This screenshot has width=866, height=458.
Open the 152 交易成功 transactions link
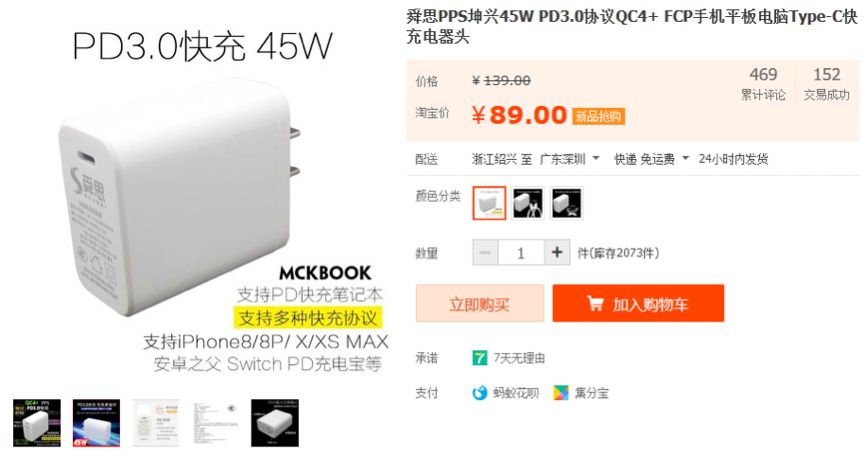[x=827, y=84]
